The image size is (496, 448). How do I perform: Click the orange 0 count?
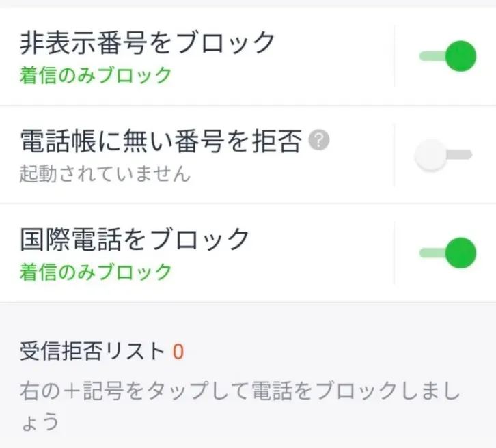click(x=178, y=352)
